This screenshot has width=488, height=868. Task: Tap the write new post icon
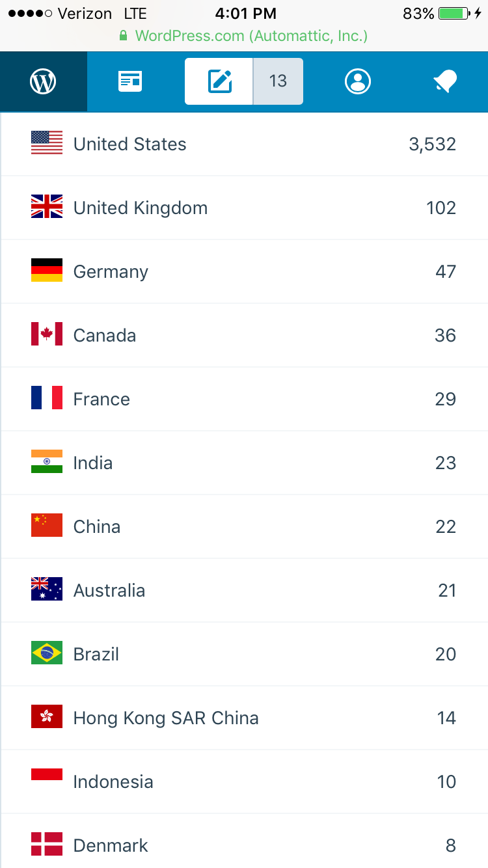219,81
